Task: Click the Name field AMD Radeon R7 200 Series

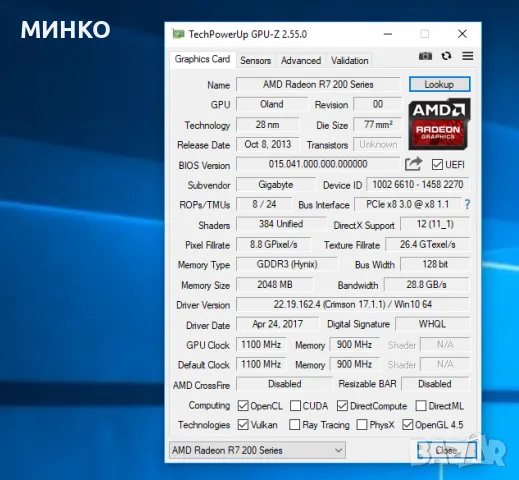Action: pyautogui.click(x=318, y=84)
